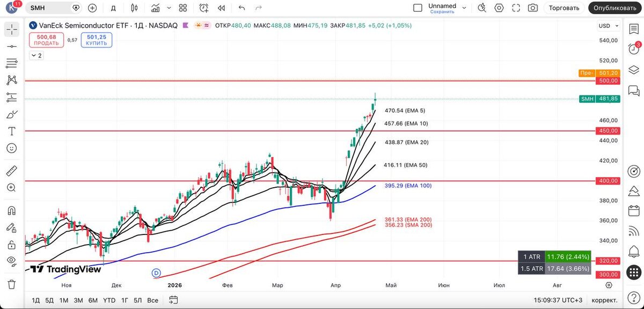The height and width of the screenshot is (309, 644).
Task: Open the go to date calendar icon
Action: [x=172, y=300]
